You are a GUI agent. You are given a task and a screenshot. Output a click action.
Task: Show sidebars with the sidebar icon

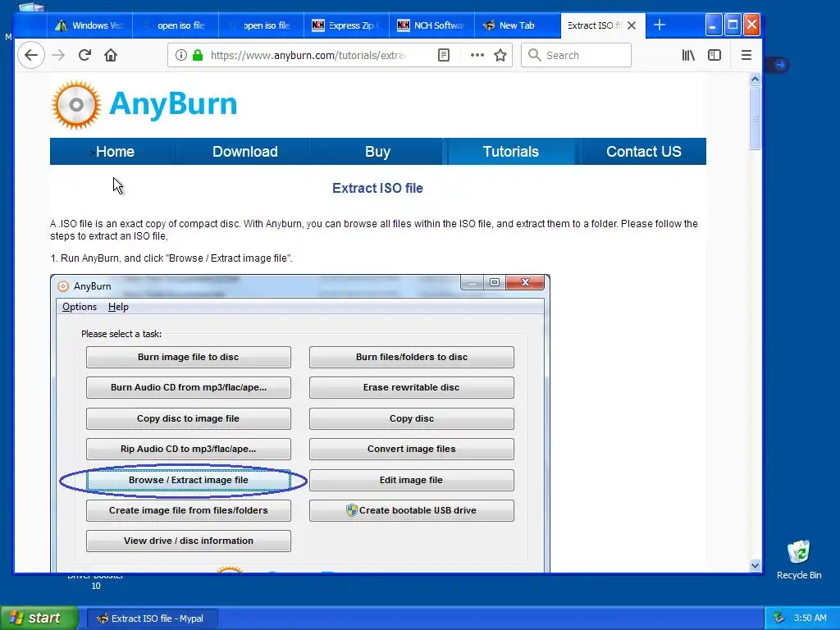click(714, 55)
